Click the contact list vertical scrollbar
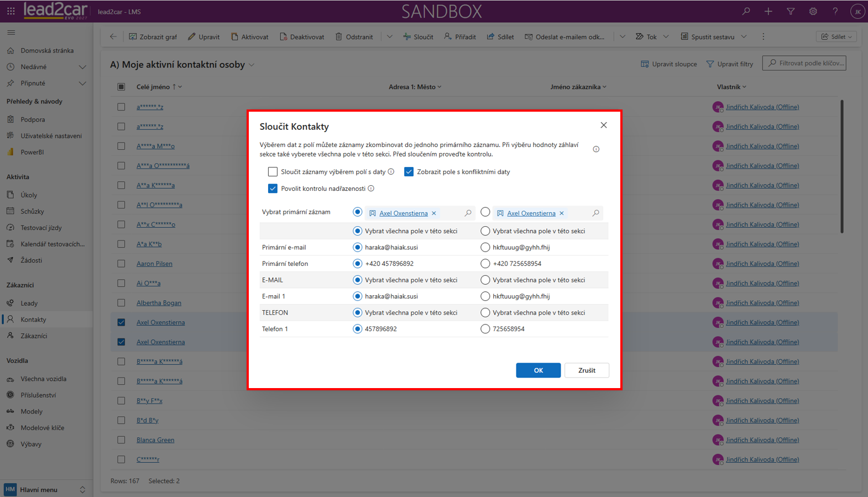The image size is (868, 497). [x=842, y=166]
